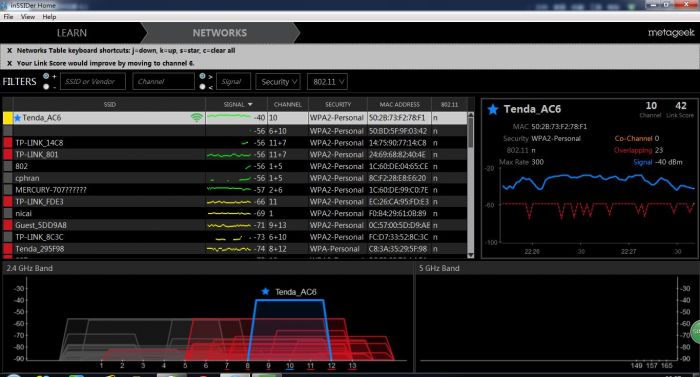Select the TP-LINK_8C3C network row
Viewport: 700px width, 377px height.
coord(235,237)
